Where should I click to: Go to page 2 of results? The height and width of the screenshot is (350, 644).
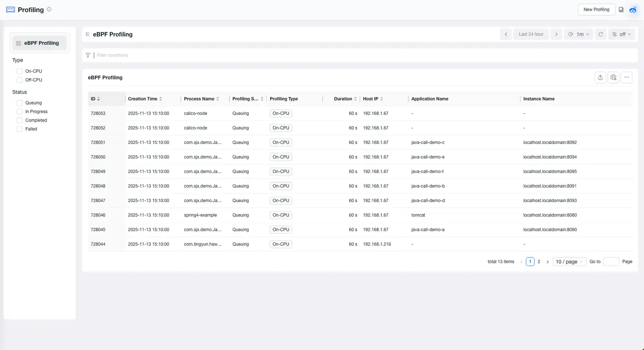coord(539,261)
